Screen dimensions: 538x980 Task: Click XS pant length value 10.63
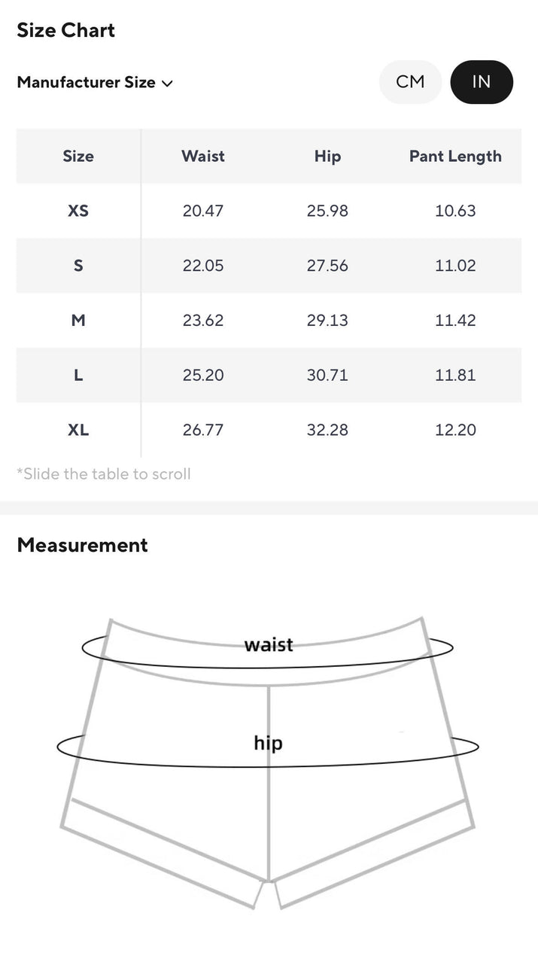pos(455,211)
